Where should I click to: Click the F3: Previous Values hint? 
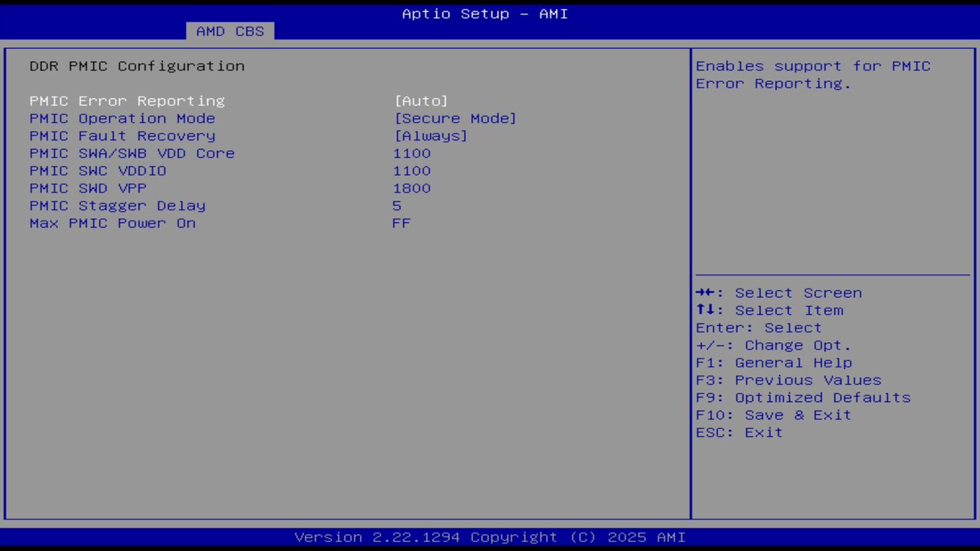tap(789, 380)
